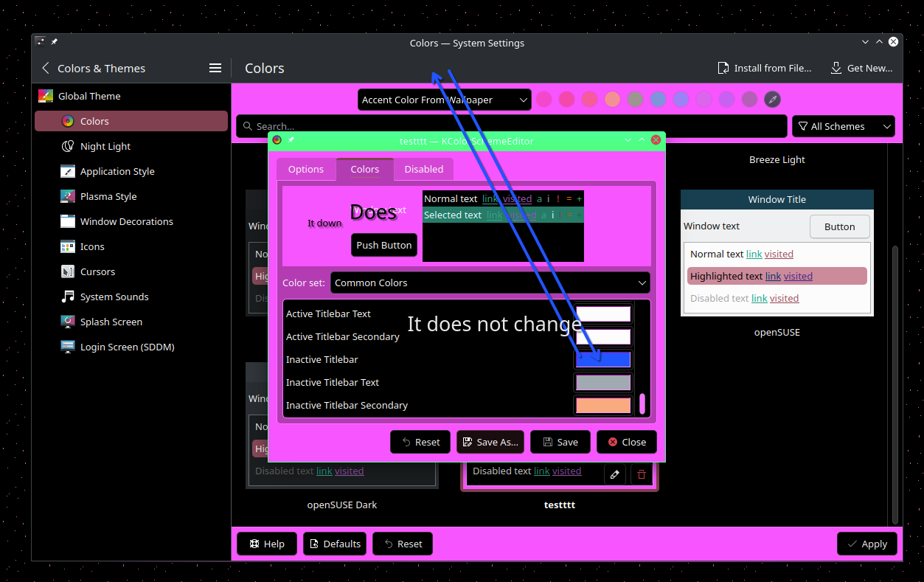Click pin icon in KColorSchemeEditor title bar

(291, 139)
